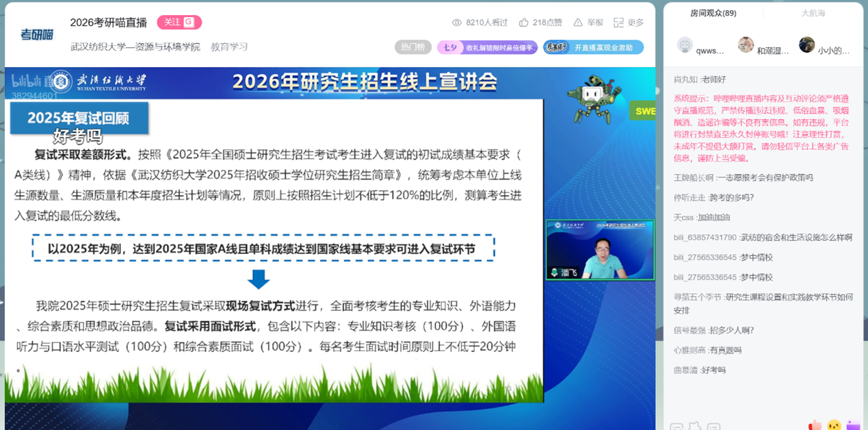Open the 热门榜 ranking badge
Viewport: 868px width, 430px height.
[x=412, y=47]
